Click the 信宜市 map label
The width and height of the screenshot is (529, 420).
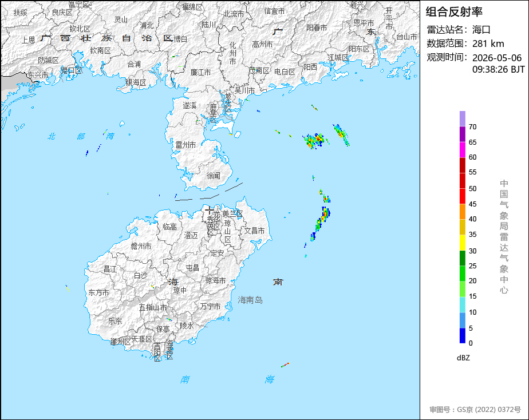pos(274,11)
